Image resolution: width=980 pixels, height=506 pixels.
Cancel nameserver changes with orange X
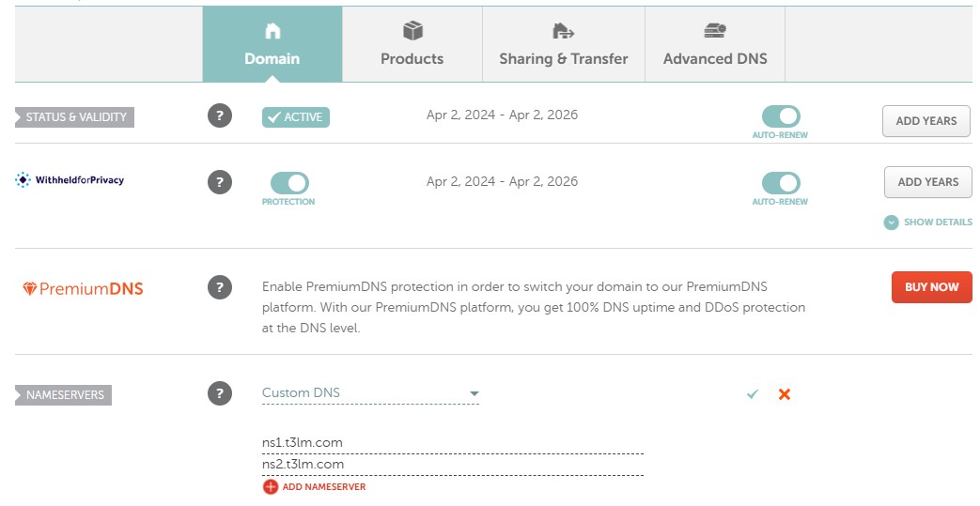785,394
